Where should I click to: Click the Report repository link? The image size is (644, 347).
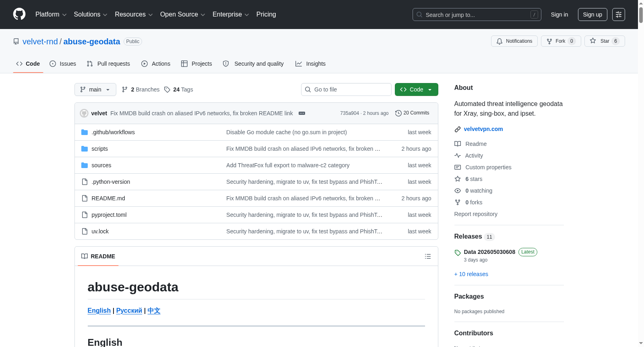tap(476, 214)
